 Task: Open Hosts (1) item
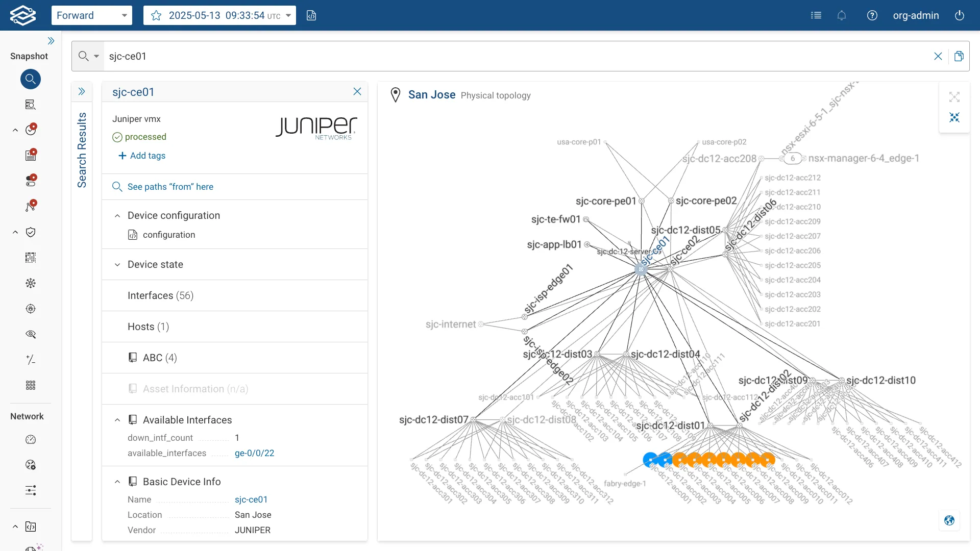coord(235,327)
